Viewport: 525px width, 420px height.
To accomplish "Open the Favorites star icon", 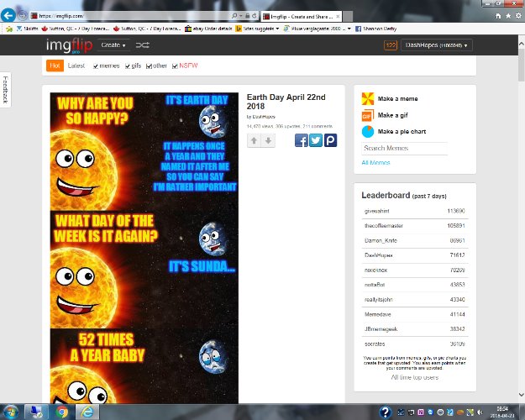I will 508,16.
